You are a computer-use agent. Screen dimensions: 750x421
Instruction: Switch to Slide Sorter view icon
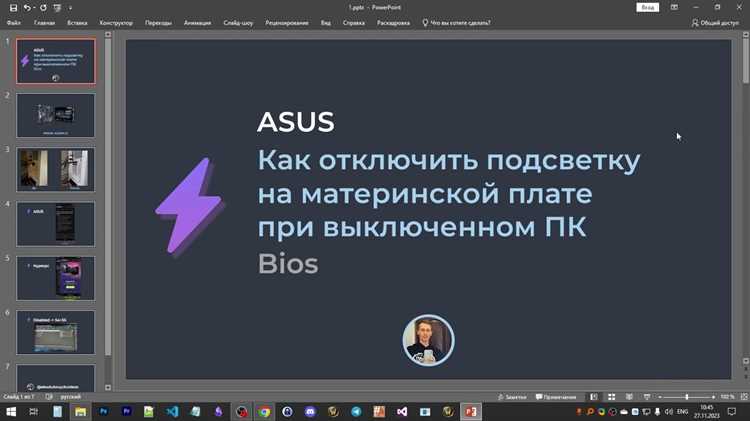pos(611,397)
